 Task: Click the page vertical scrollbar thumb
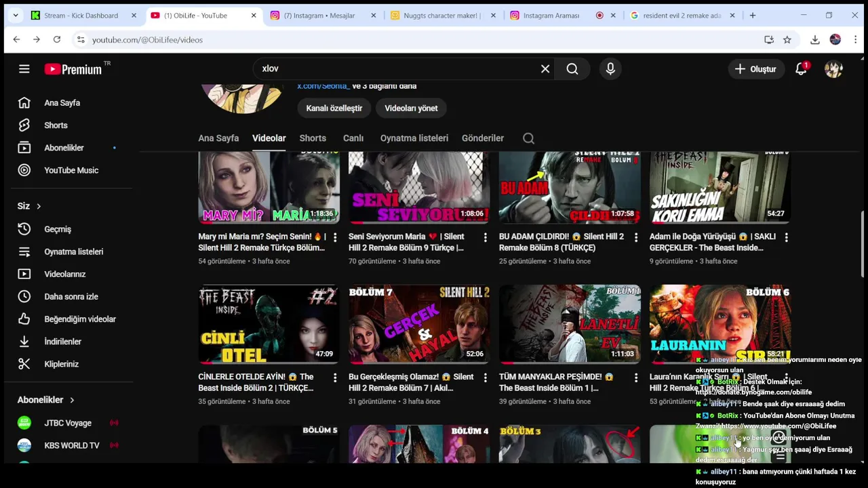coord(863,243)
